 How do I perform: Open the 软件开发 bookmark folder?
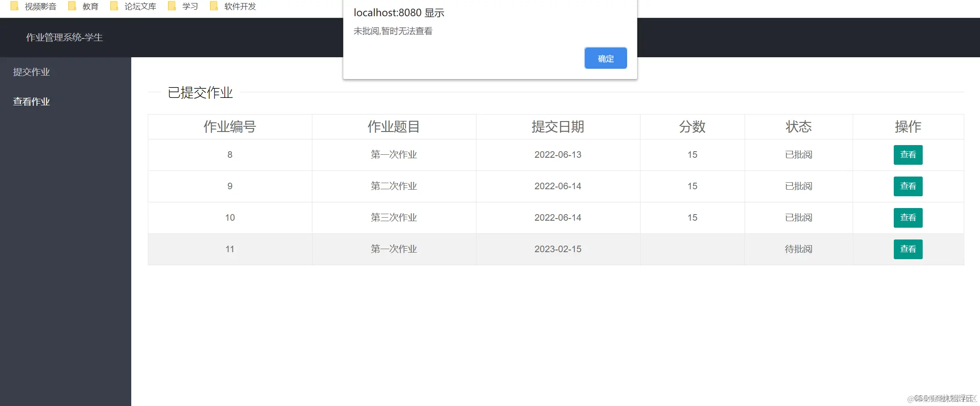(x=233, y=7)
